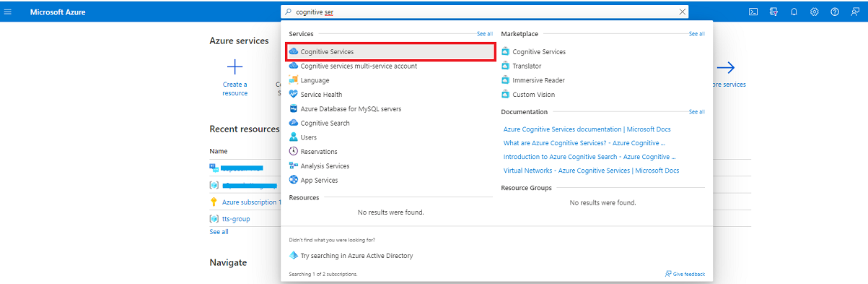
Task: Click See all next to Documentation
Action: (696, 112)
